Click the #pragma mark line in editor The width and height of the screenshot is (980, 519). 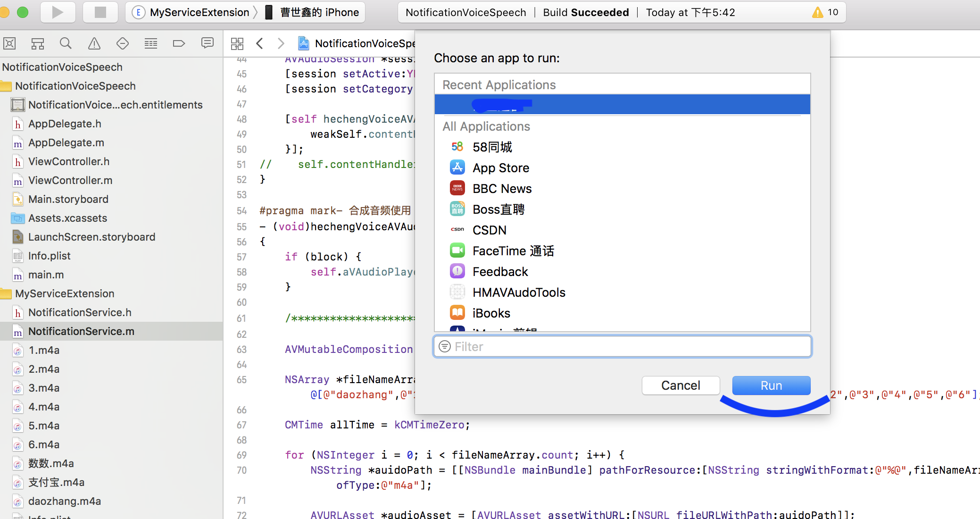point(335,210)
